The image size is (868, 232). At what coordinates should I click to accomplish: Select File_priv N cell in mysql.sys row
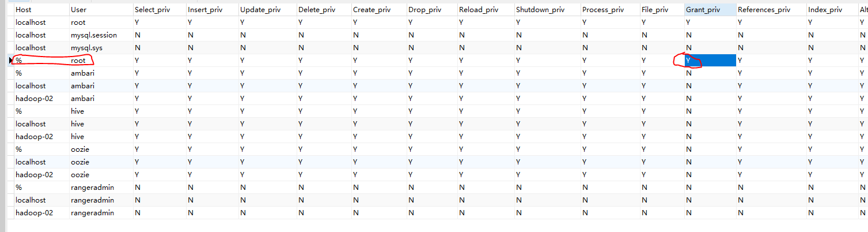[x=661, y=48]
